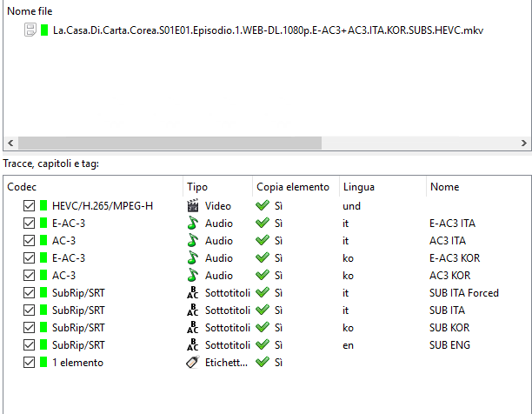This screenshot has height=414, width=532.
Task: Click the audio note icon for AC3 ITA
Action: click(193, 240)
